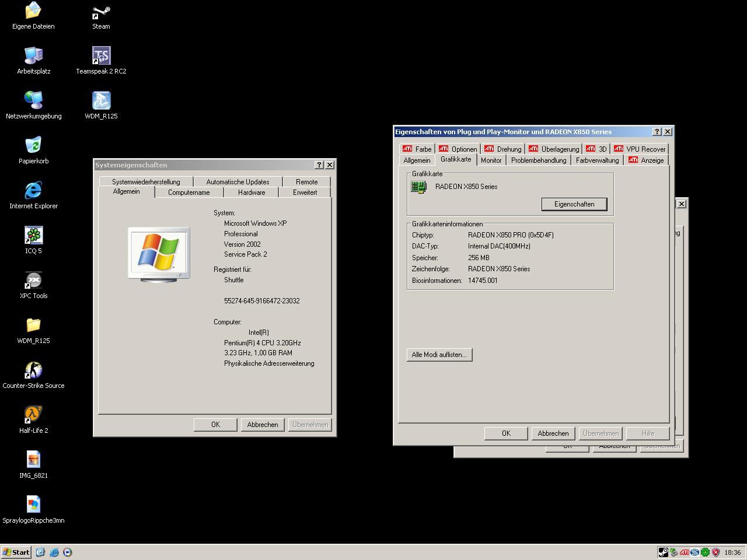747x560 pixels.
Task: Open the Problembehandlung tab
Action: click(x=538, y=160)
